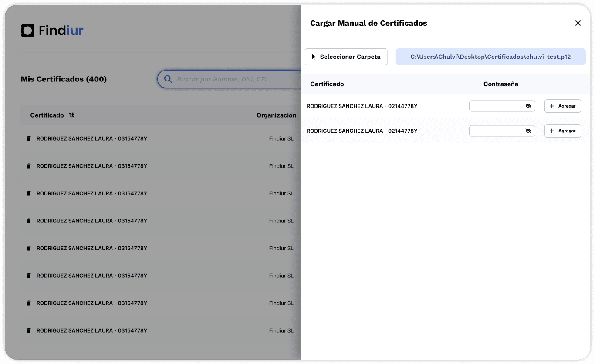This screenshot has height=364, width=595.
Task: Click the Seleccionar Carpeta button
Action: (346, 57)
